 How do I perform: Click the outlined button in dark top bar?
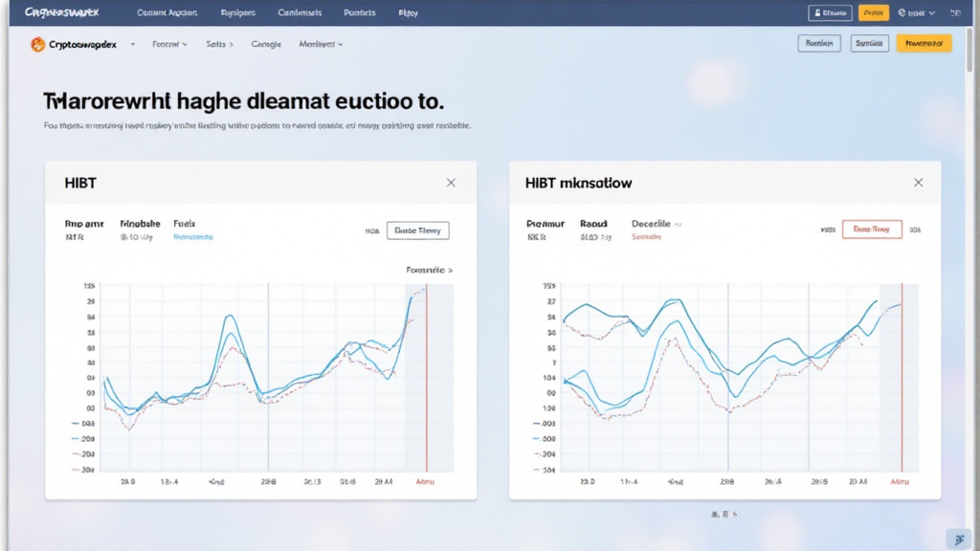coord(829,13)
